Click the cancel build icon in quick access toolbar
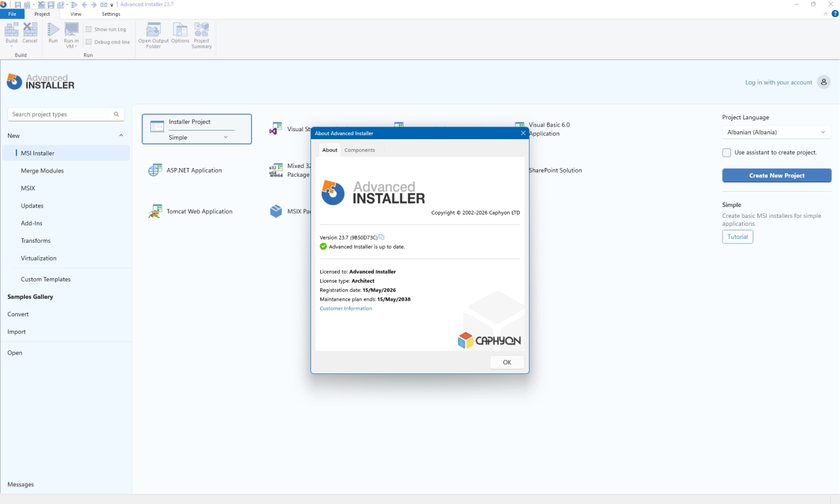This screenshot has height=504, width=840. pyautogui.click(x=41, y=5)
